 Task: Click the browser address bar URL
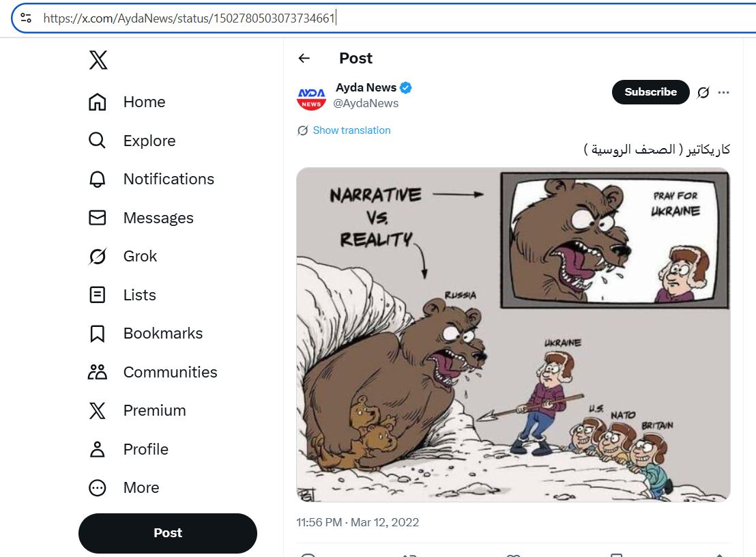(x=189, y=18)
